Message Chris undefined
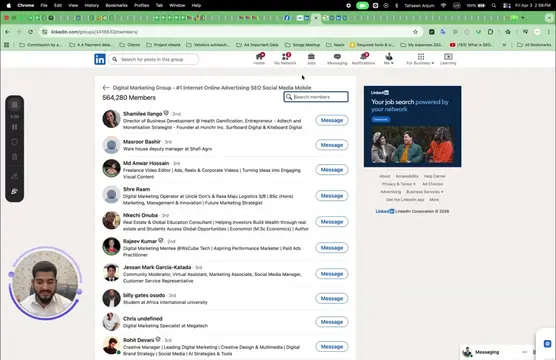556x360 pixels. point(332,322)
